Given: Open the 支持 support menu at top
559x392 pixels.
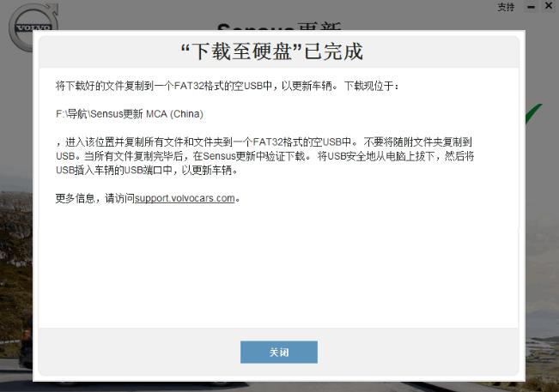Looking at the screenshot, I should [506, 7].
